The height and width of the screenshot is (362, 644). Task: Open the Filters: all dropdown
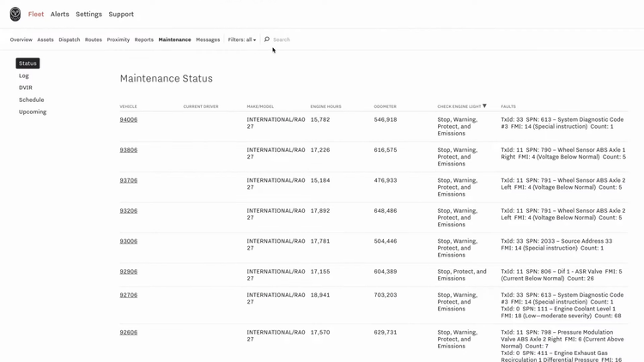[241, 39]
